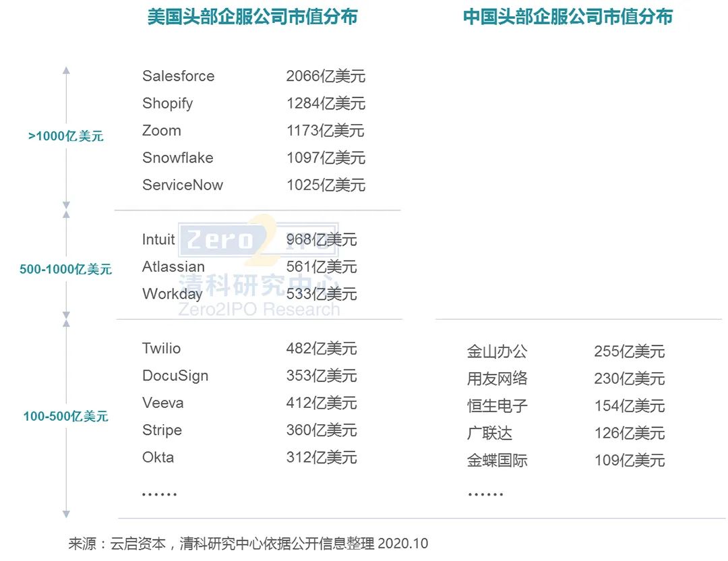728x561 pixels.
Task: Select the 用友网络 entry
Action: pos(496,379)
